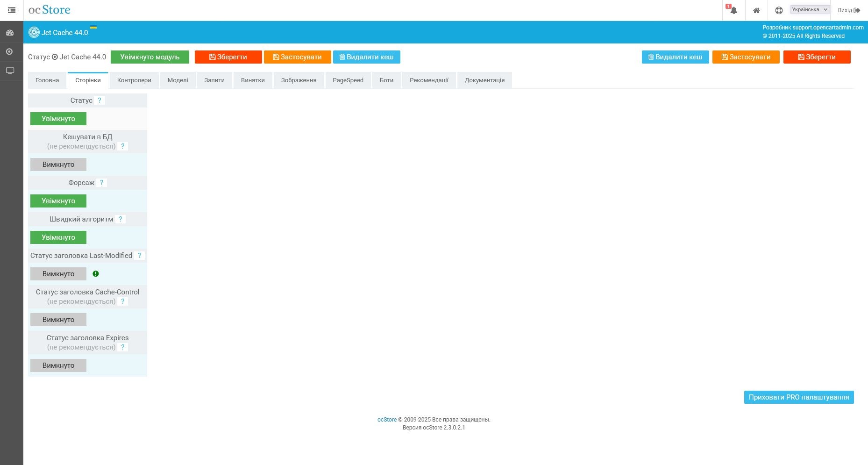Open help for Швидкий алгоритм setting
This screenshot has width=868, height=465.
(x=121, y=219)
